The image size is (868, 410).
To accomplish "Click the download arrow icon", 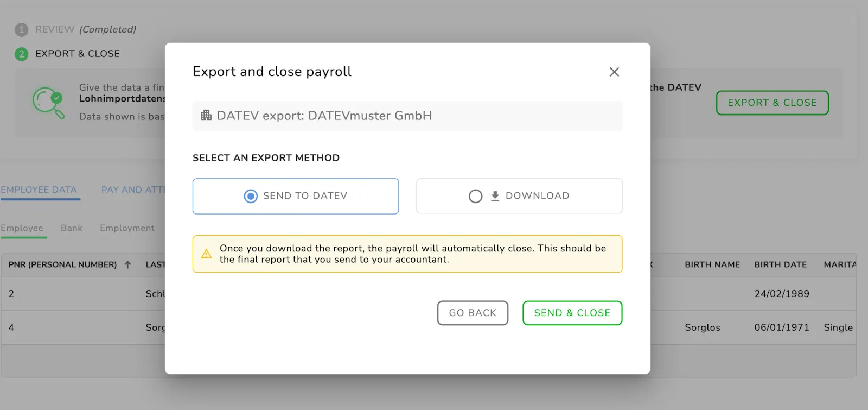I will tap(495, 196).
